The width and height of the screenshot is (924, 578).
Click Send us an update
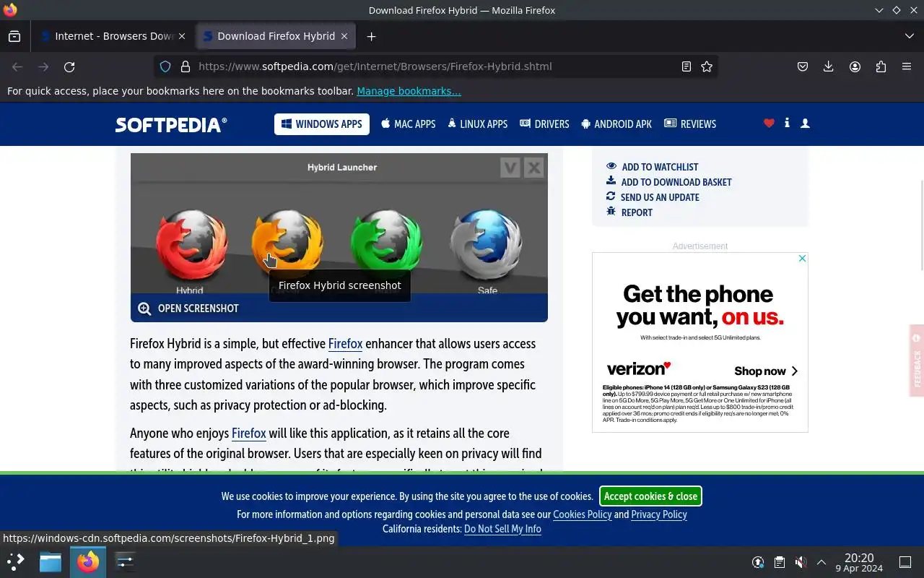coord(653,197)
